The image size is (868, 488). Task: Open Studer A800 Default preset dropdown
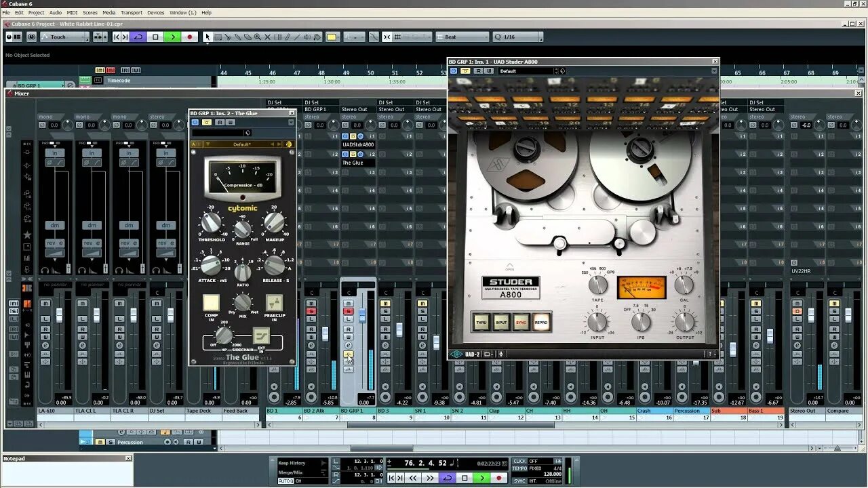(531, 70)
